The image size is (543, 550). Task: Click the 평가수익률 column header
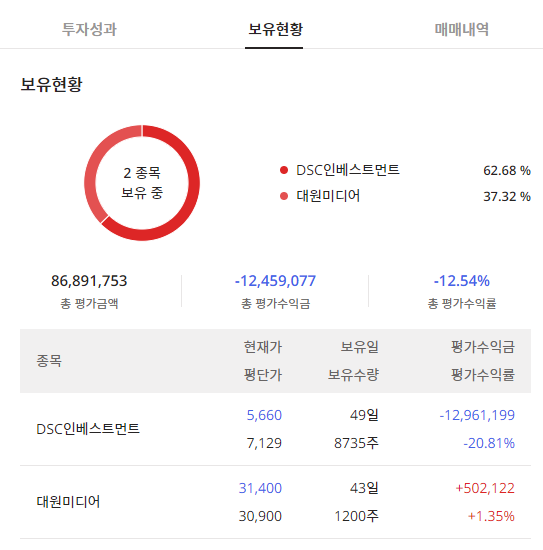pyautogui.click(x=483, y=375)
